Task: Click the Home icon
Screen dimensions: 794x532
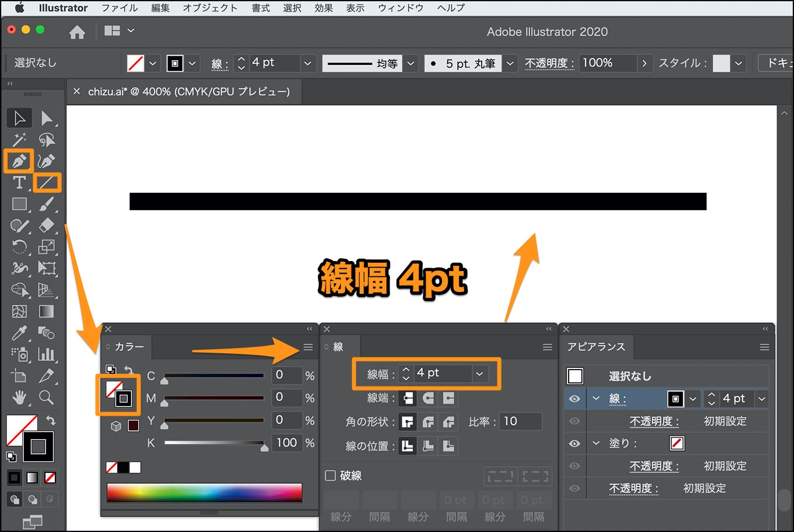Action: (77, 32)
